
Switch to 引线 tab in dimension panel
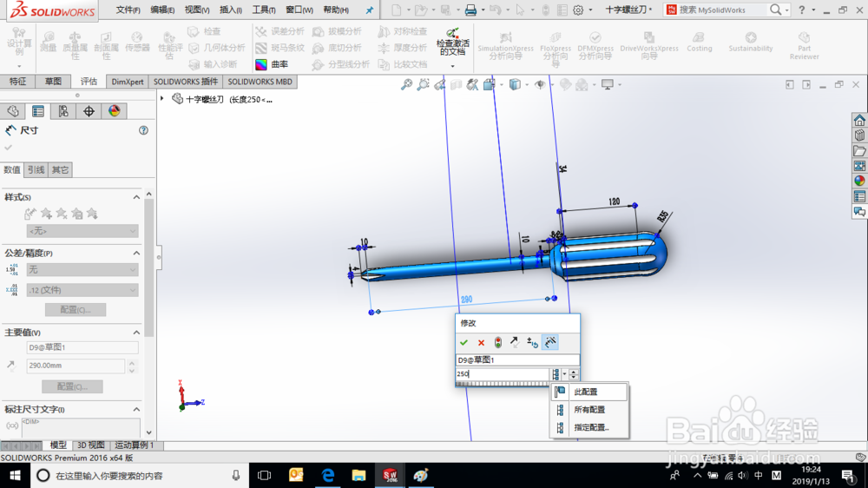pos(36,169)
